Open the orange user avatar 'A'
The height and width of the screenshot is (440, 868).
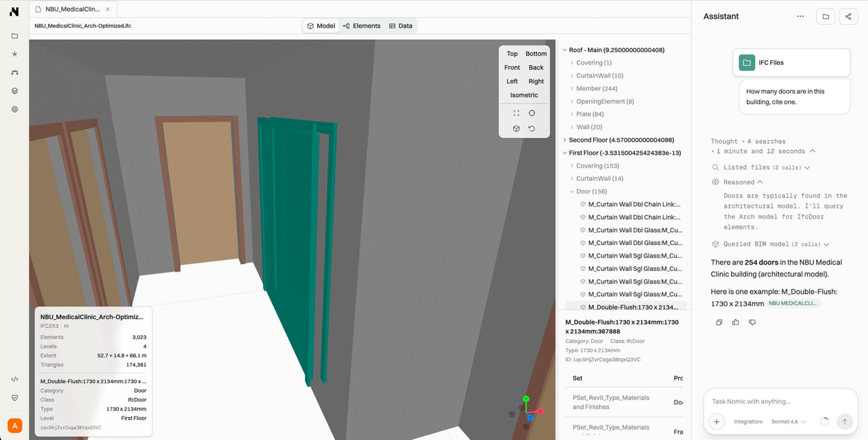point(15,426)
